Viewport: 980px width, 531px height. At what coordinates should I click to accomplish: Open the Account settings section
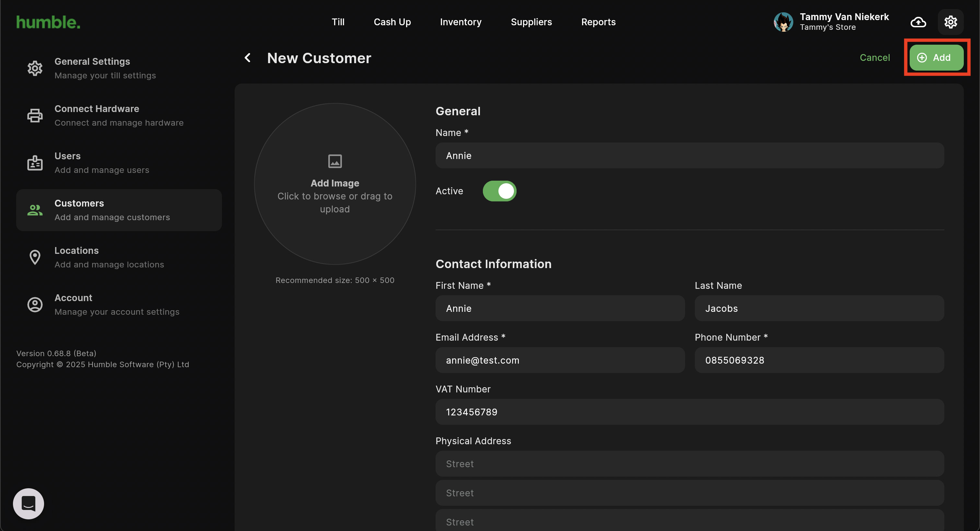119,305
